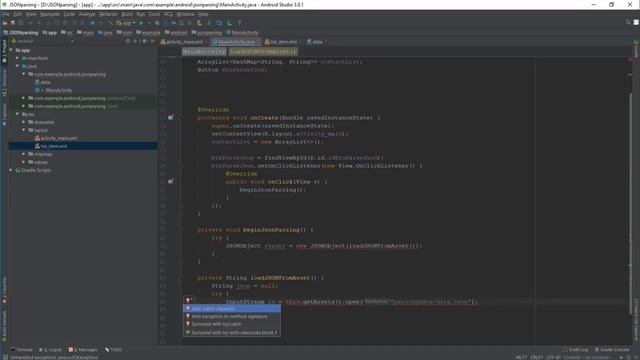Click the jsonparsing breadcrumb folder
The image size is (640, 360).
pos(207,33)
